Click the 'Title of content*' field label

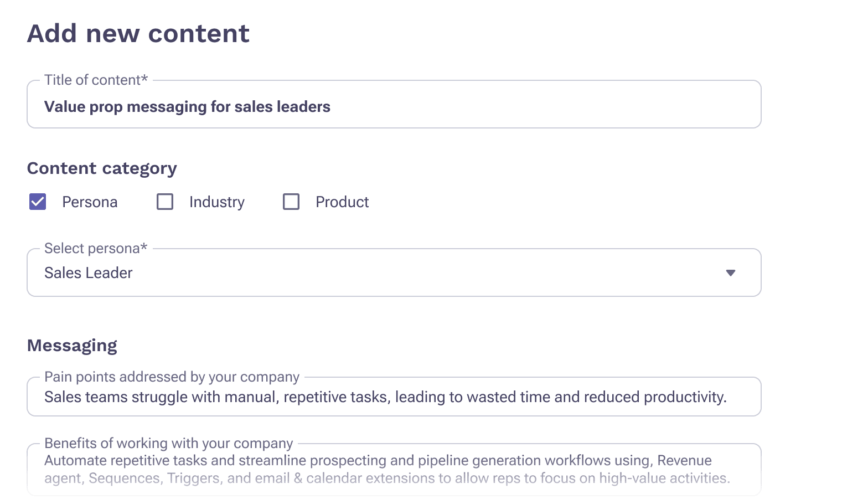(x=96, y=80)
